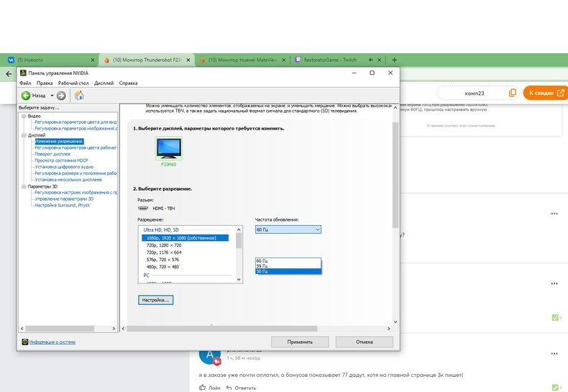Open the Дисплей menu

(x=104, y=83)
